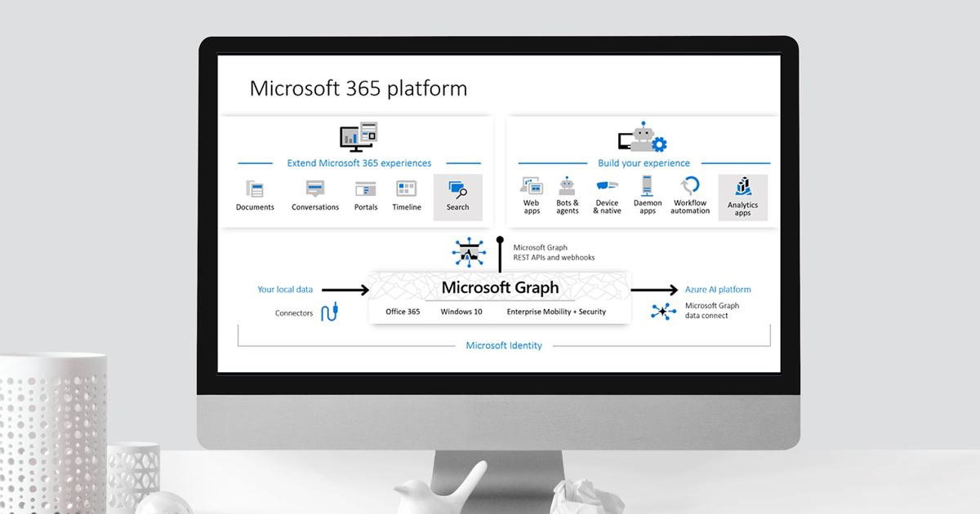
Task: Click the "Azure AI platform" label
Action: (718, 290)
